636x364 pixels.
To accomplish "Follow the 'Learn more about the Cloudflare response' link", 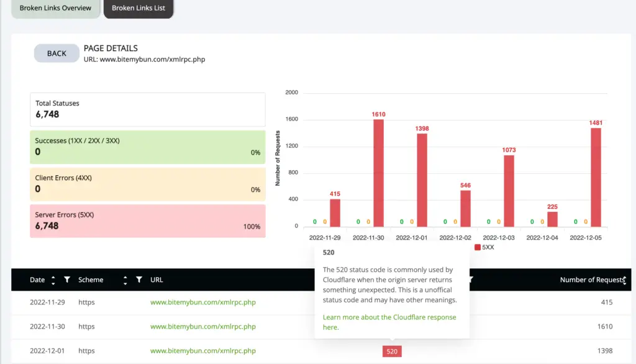I will coord(389,322).
